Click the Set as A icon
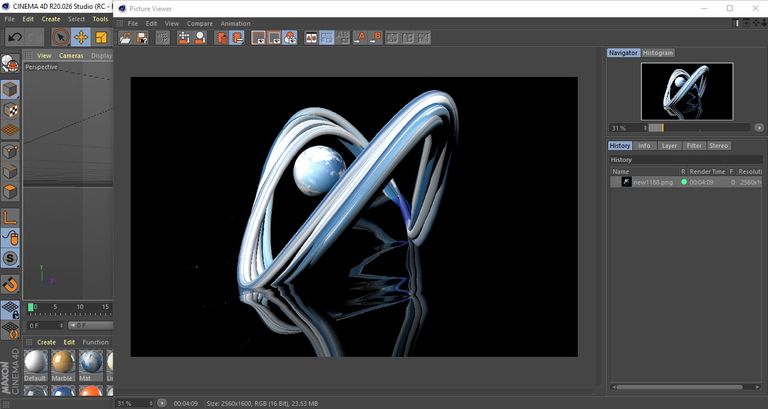Image resolution: width=768 pixels, height=409 pixels. [x=360, y=38]
